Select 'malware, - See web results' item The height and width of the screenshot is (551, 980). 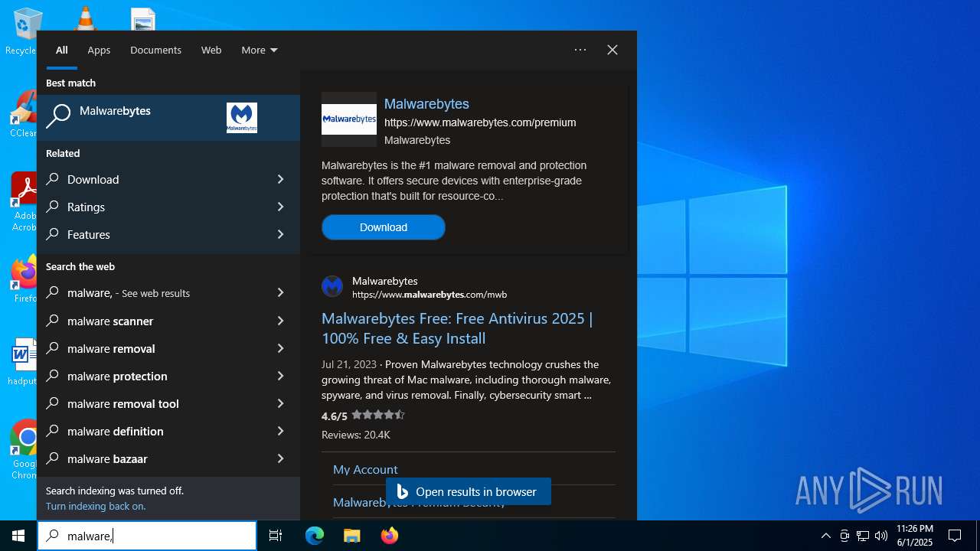[168, 292]
